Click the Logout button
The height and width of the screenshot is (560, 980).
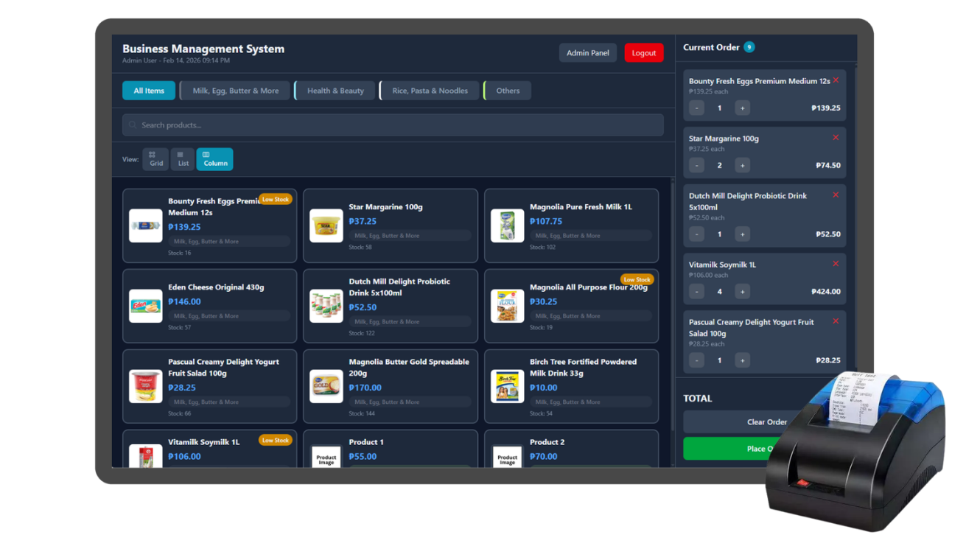point(643,53)
